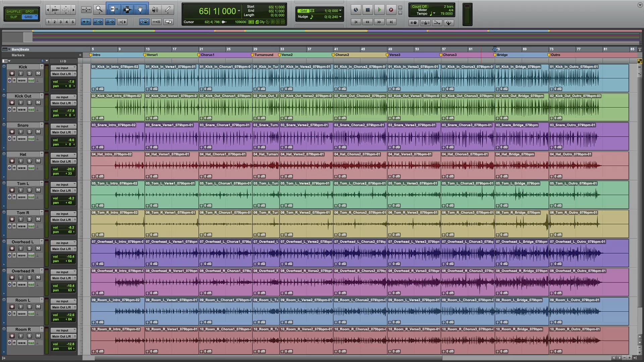This screenshot has width=644, height=362.
Task: Open Tom R 'read' automation mode selector
Action: pos(31,226)
